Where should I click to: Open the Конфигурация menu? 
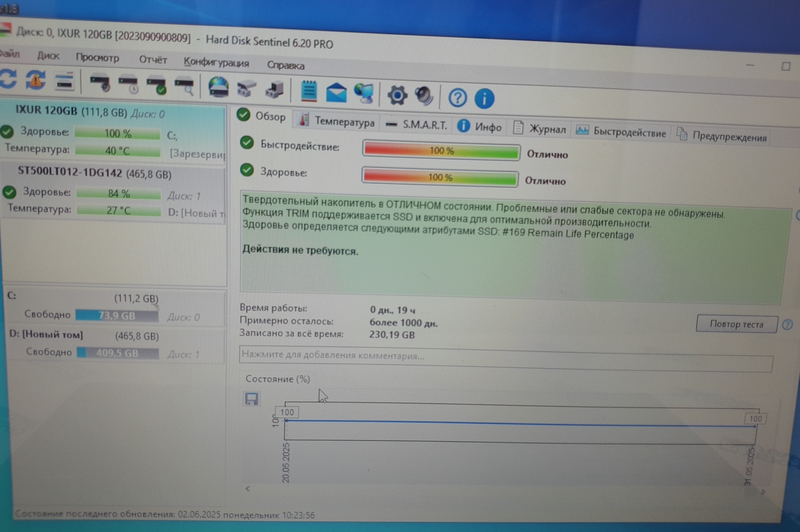point(216,62)
